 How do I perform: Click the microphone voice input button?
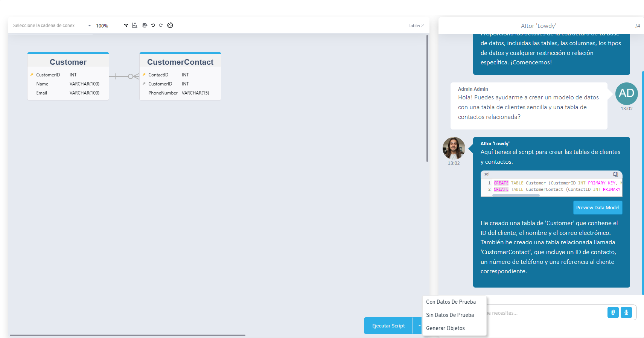click(x=626, y=312)
